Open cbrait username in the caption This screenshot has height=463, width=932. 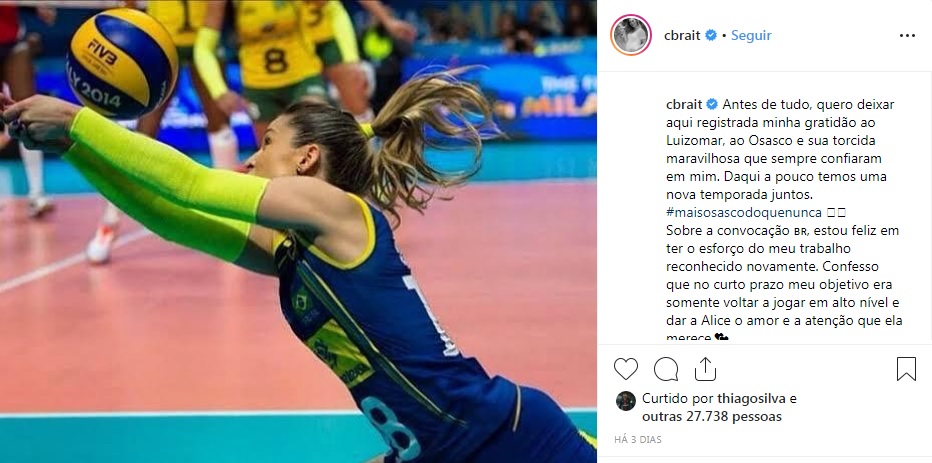pyautogui.click(x=685, y=105)
